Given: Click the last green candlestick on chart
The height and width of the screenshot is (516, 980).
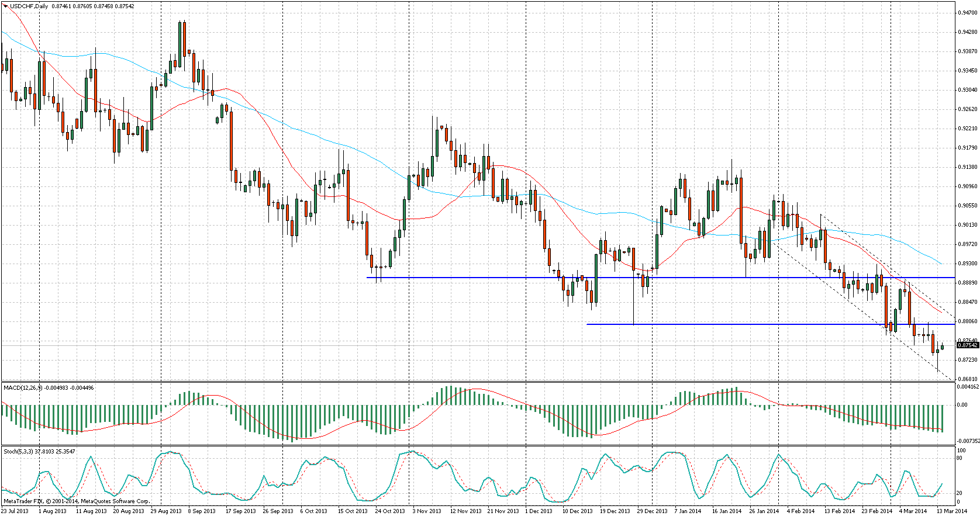Looking at the screenshot, I should pyautogui.click(x=942, y=347).
